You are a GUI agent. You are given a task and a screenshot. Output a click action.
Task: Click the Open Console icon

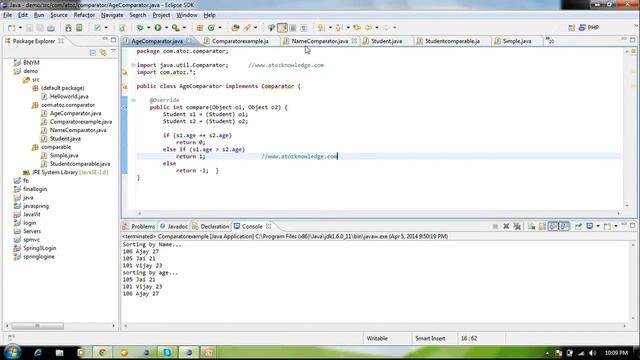click(x=608, y=226)
